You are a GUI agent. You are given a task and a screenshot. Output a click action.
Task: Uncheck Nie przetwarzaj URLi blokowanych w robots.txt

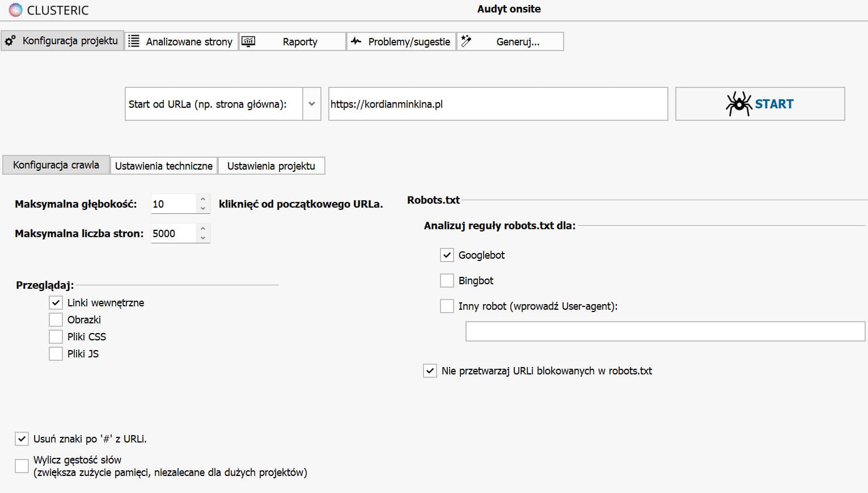pyautogui.click(x=430, y=371)
